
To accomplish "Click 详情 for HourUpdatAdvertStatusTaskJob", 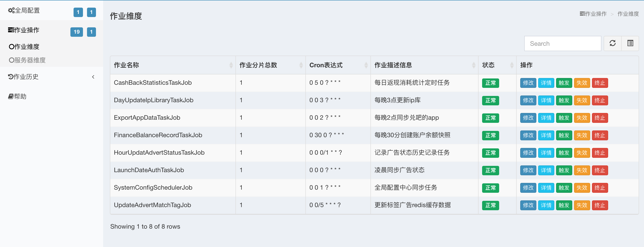I will [x=546, y=153].
